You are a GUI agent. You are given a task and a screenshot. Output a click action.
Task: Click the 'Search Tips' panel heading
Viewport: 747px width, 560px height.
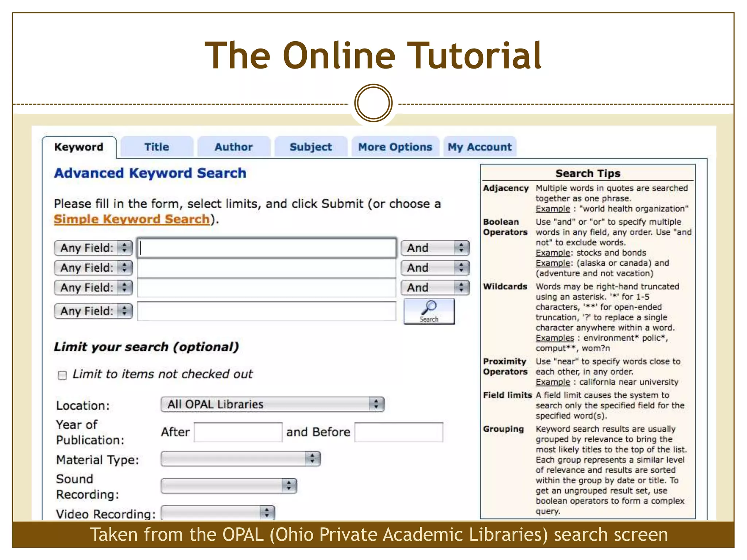[588, 173]
